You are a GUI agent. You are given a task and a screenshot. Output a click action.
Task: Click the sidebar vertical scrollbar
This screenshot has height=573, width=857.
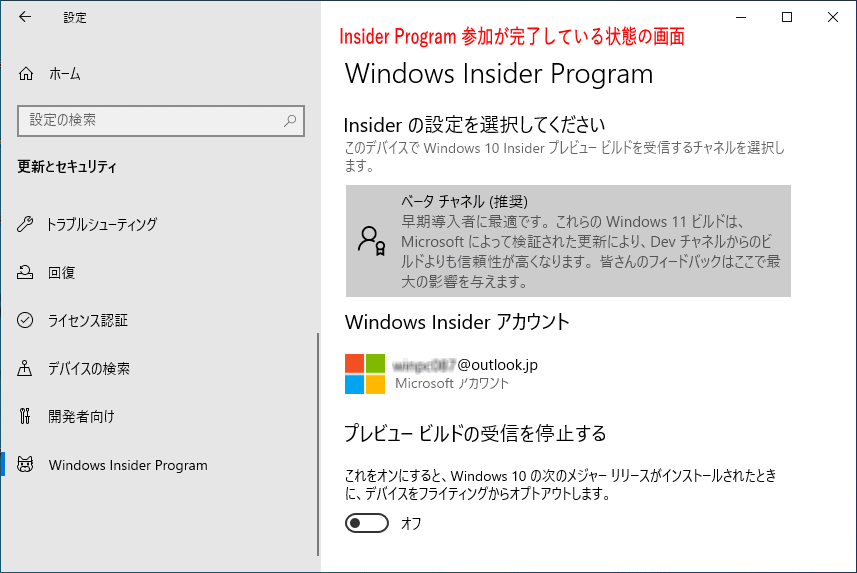pos(318,444)
